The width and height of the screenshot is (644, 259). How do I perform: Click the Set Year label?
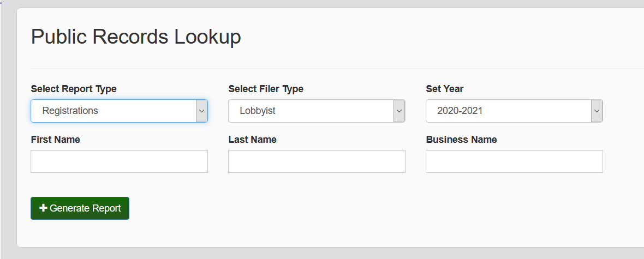point(445,89)
